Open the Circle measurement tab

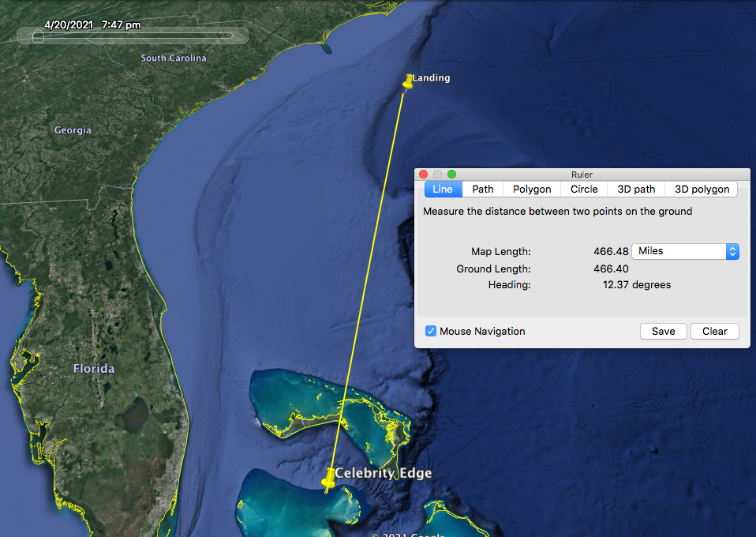pyautogui.click(x=584, y=190)
